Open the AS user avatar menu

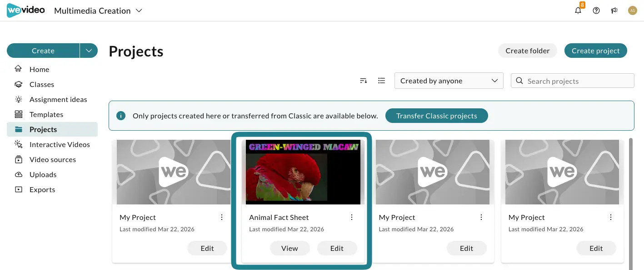[x=632, y=10]
